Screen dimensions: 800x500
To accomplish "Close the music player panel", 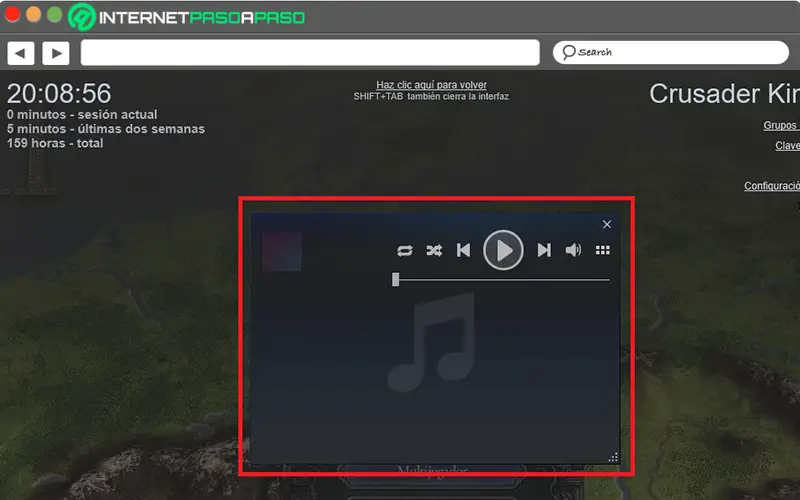I will tap(607, 224).
